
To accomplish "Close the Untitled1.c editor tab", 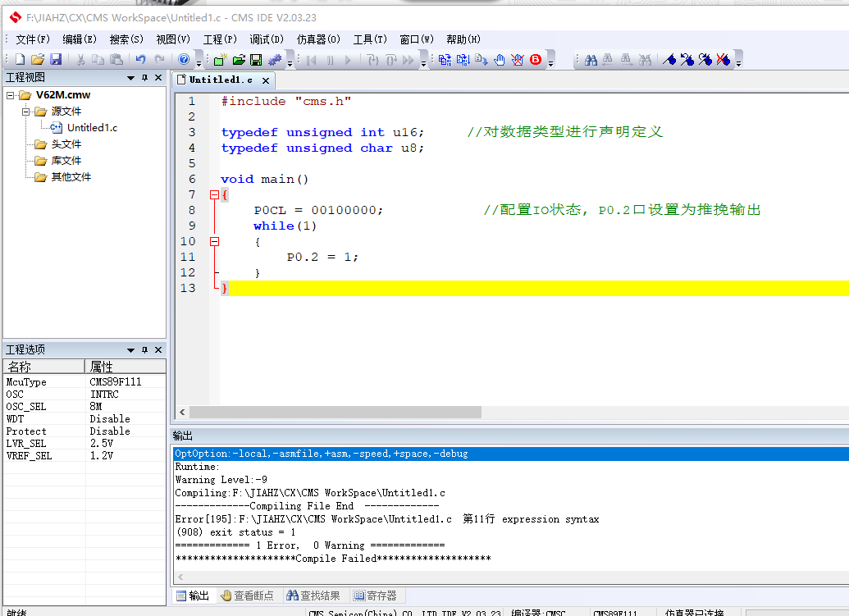I will pyautogui.click(x=266, y=80).
